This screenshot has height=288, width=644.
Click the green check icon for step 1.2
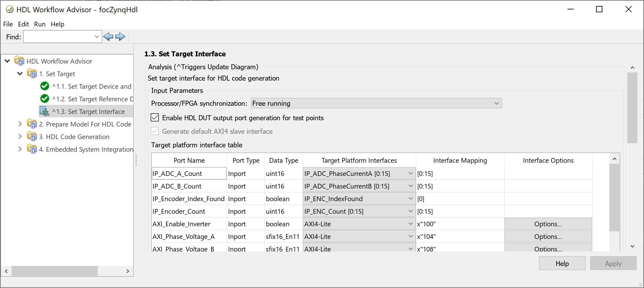[x=45, y=99]
